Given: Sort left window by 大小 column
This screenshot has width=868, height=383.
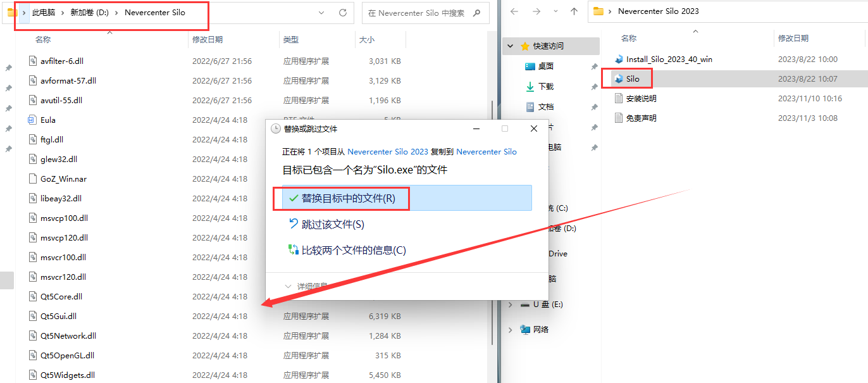Looking at the screenshot, I should pos(367,39).
